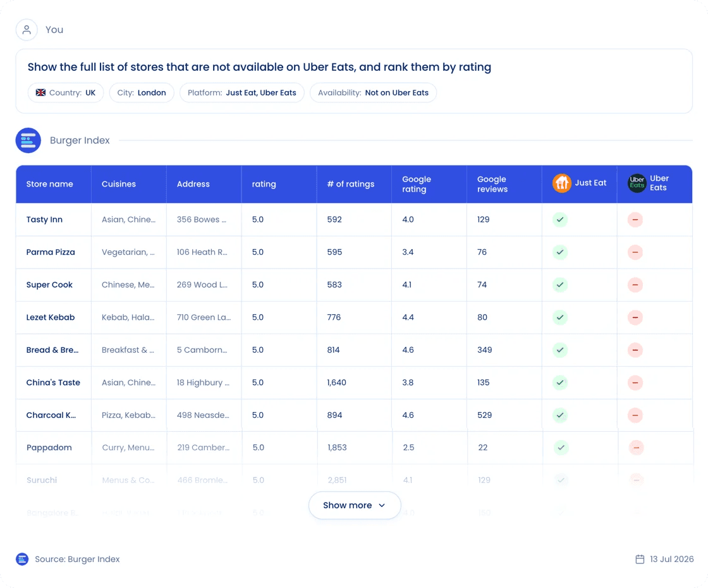This screenshot has height=588, width=708.
Task: Click cuisines cell Kebab, Hala...
Action: click(128, 317)
